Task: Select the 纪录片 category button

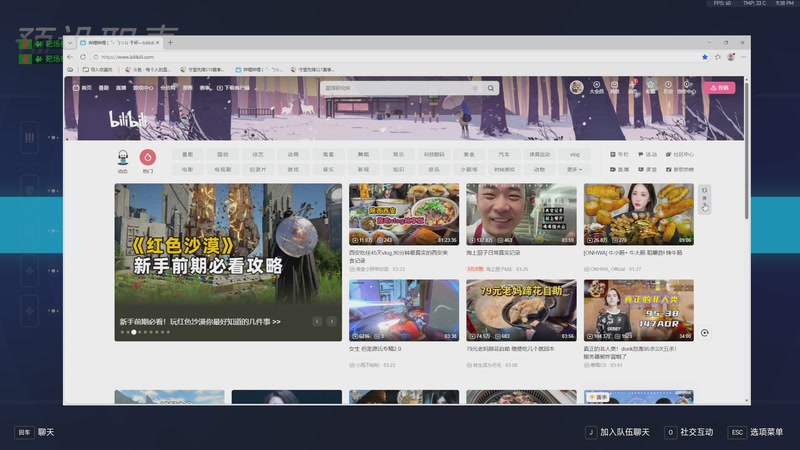Action: pyautogui.click(x=258, y=169)
